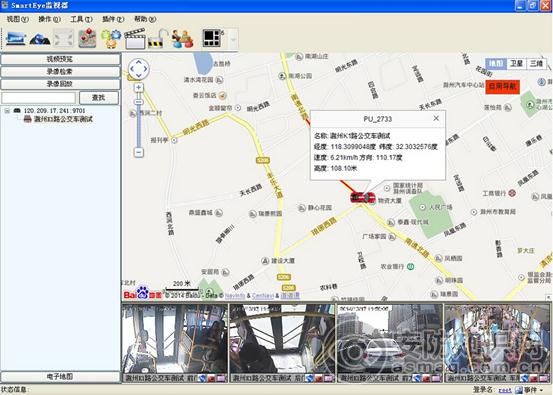Pan the map right with the arrow control
553x395 pixels.
coord(145,69)
